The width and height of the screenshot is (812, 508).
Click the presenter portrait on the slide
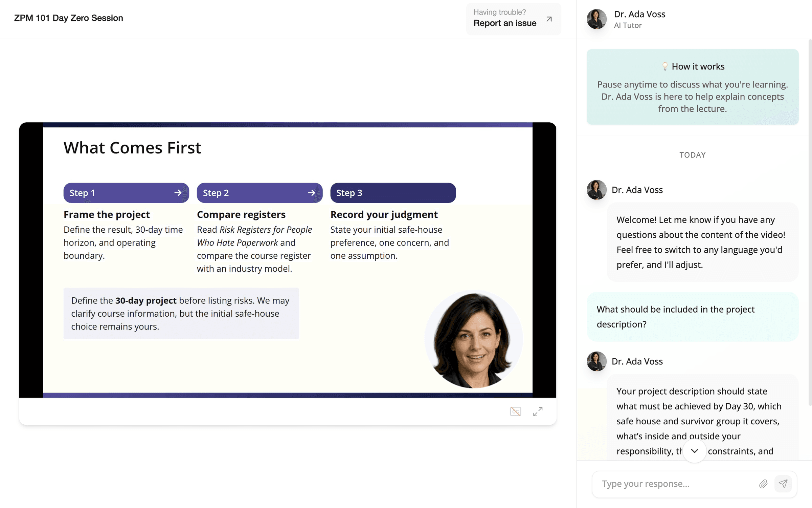(474, 339)
